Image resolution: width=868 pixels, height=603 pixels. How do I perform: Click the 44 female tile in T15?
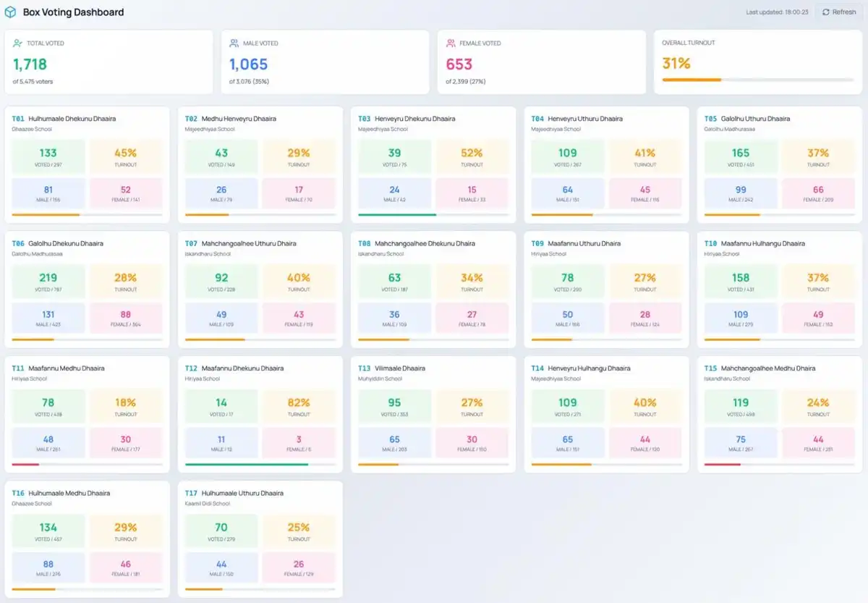point(818,442)
